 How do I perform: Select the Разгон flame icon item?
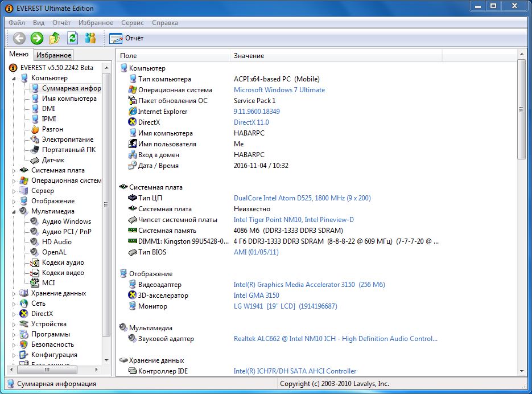click(35, 129)
